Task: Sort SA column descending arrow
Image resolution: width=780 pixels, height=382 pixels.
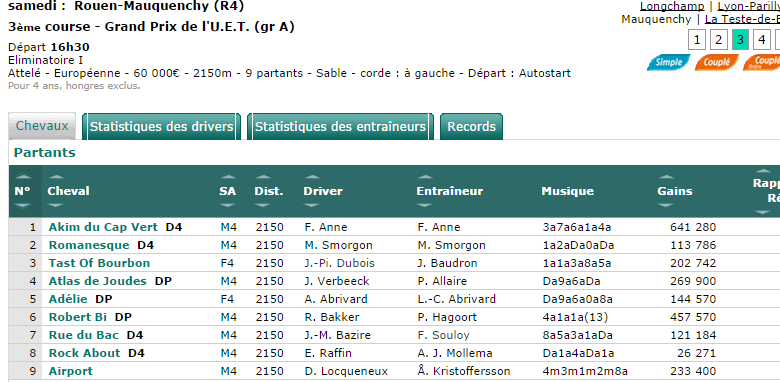Action: (x=228, y=205)
